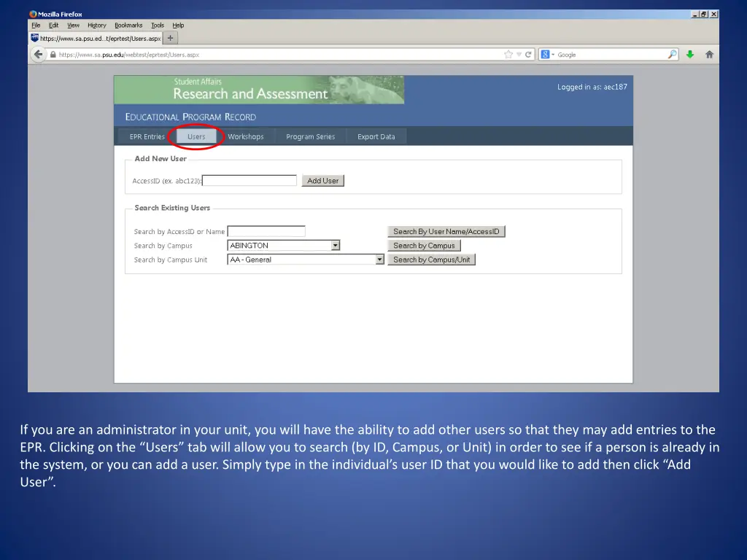Switch to the Workshops tab
The width and height of the screenshot is (747, 560).
point(246,136)
